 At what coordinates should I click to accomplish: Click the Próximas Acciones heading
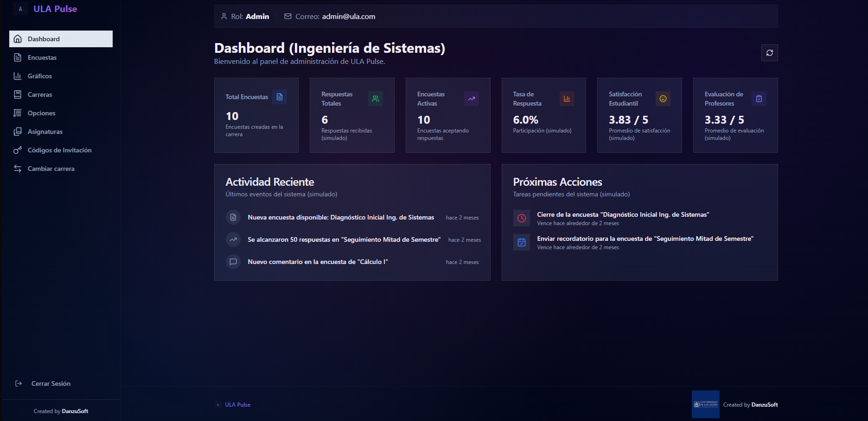[x=557, y=182]
